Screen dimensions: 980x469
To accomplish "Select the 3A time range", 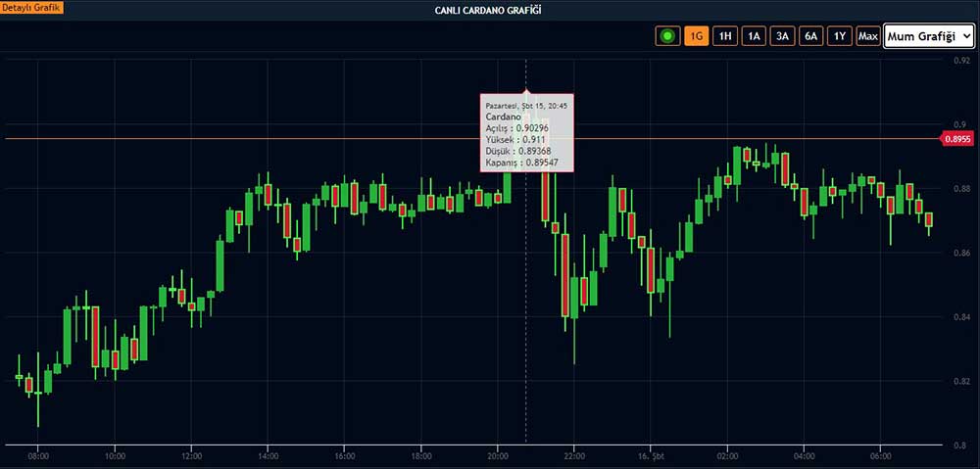I will (782, 36).
